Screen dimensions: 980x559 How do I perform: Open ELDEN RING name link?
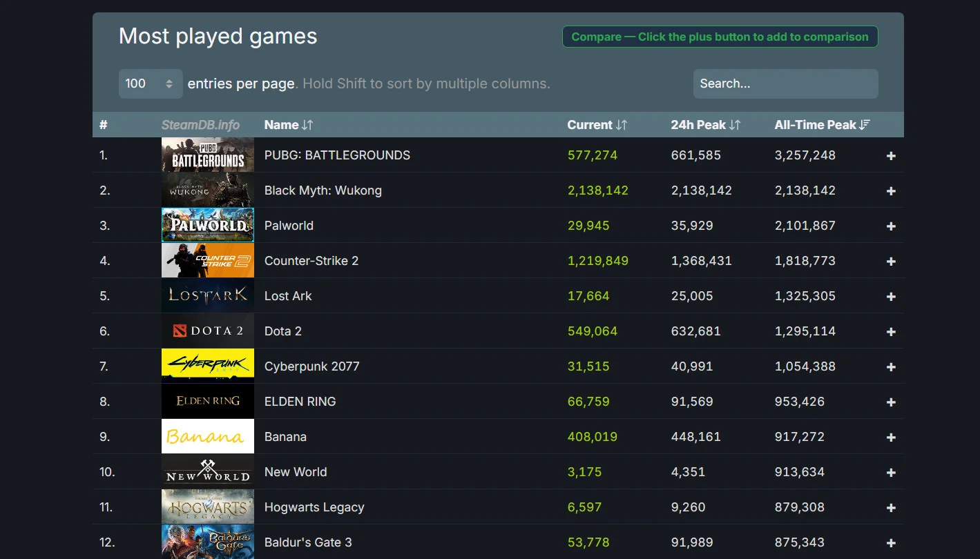(x=300, y=402)
